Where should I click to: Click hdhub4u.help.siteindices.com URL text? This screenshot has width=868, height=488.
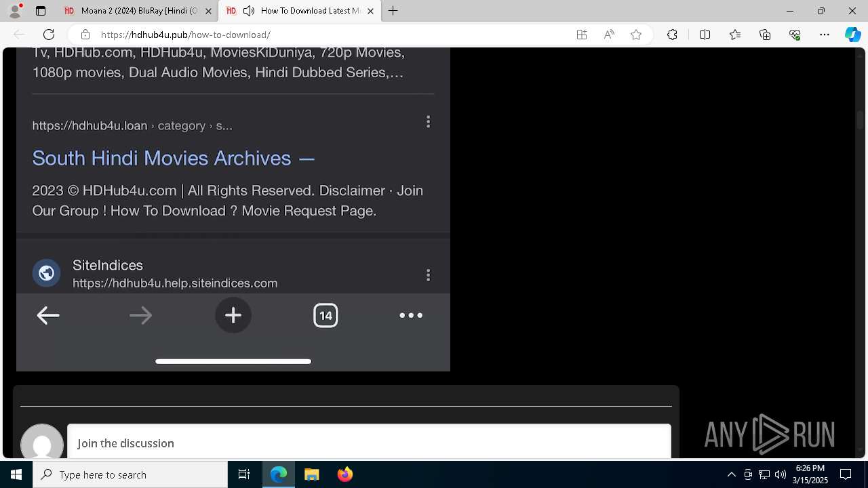pyautogui.click(x=175, y=283)
